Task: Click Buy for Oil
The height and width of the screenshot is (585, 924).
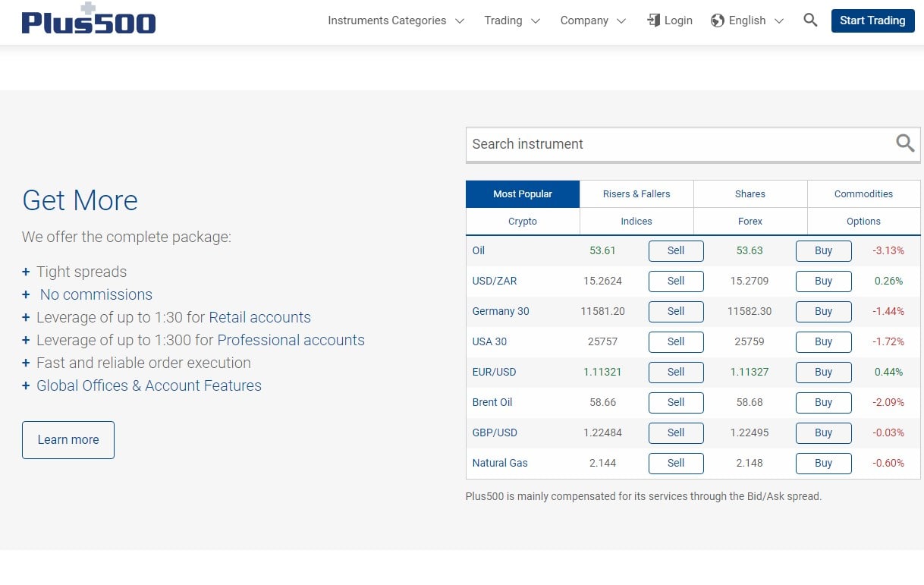Action: point(824,251)
